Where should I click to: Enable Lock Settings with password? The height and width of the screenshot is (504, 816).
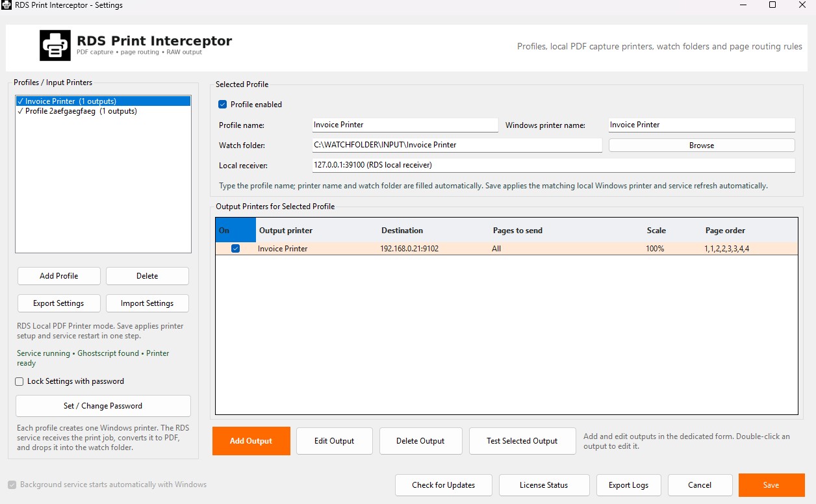[19, 382]
